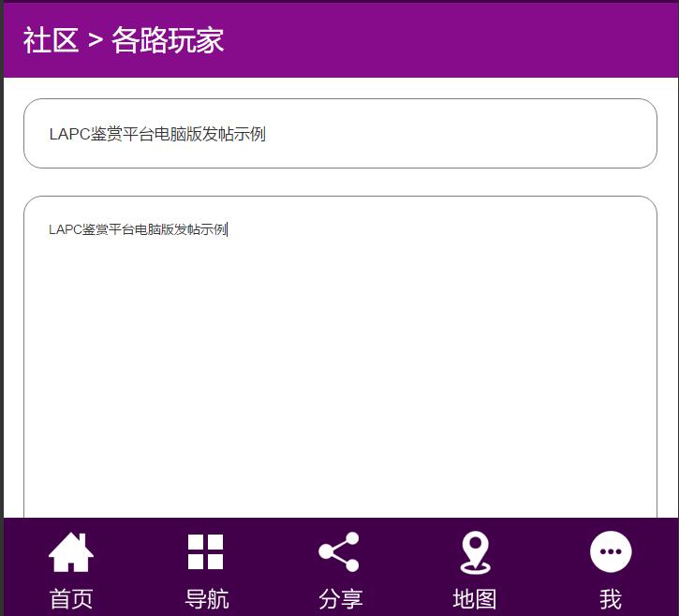679x616 pixels.
Task: Click the 首页 text label
Action: tap(71, 599)
